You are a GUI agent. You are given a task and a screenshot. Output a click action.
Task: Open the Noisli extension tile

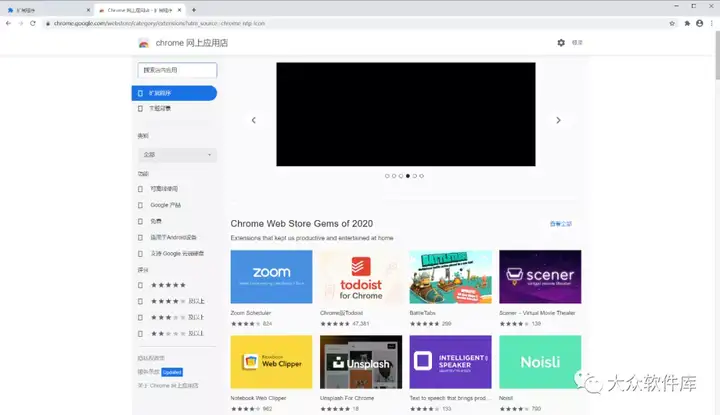(540, 362)
